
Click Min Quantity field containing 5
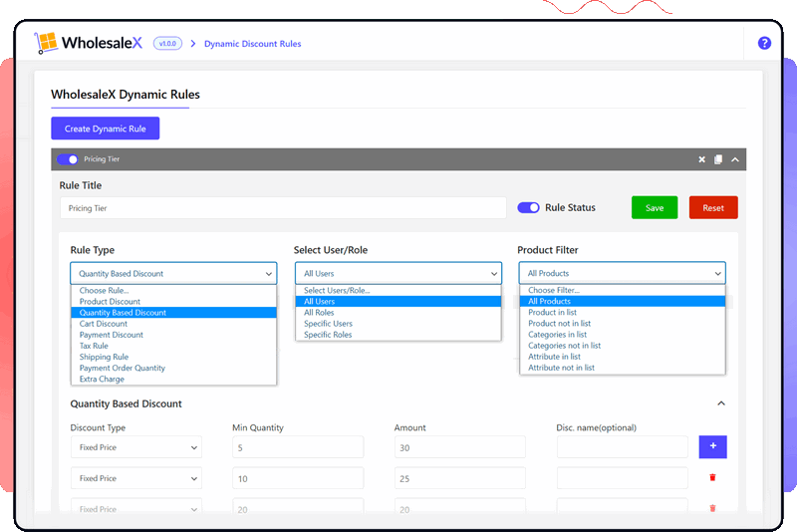coord(298,447)
